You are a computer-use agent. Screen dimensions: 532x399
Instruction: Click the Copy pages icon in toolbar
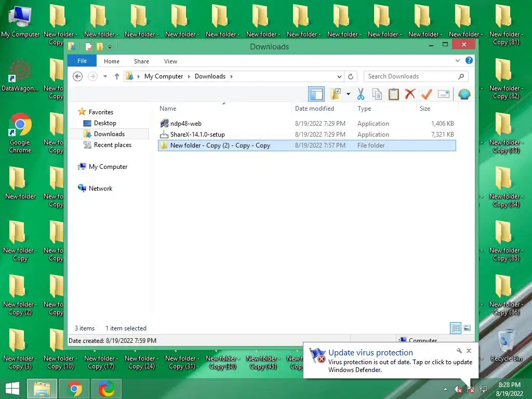coord(377,94)
